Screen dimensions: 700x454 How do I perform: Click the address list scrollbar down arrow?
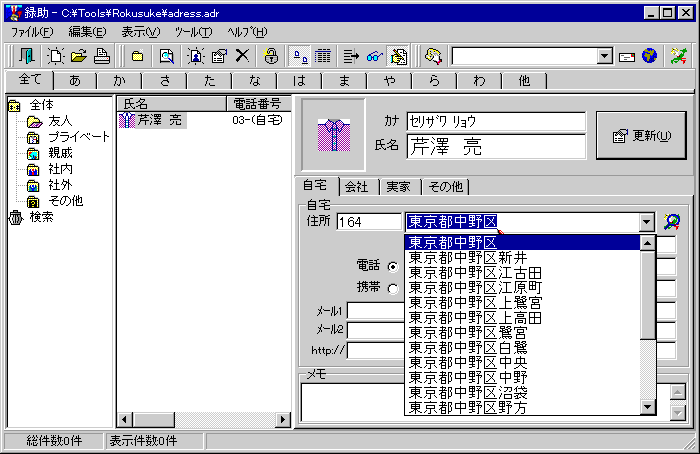(x=647, y=407)
